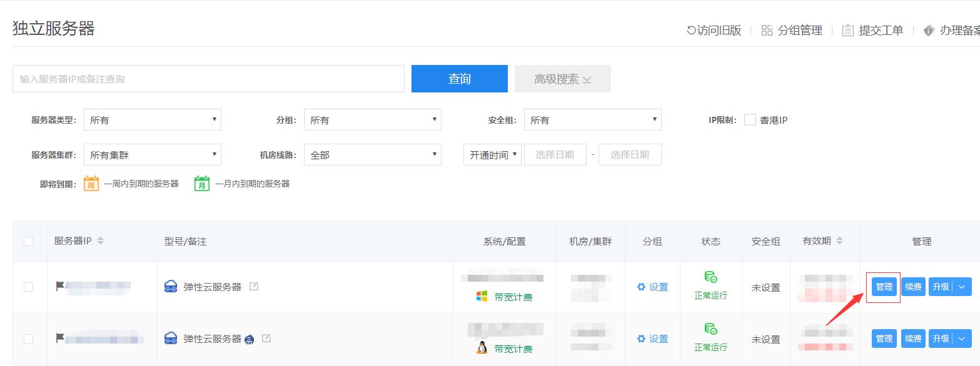Click the 分组管理 grid icon
The image size is (980, 366).
point(767,31)
